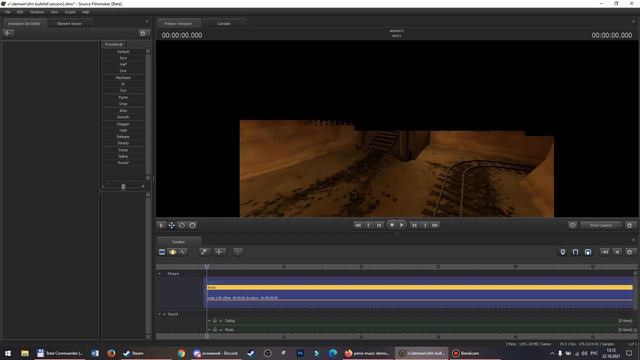Adjust the preset strength slider handle

123,187
